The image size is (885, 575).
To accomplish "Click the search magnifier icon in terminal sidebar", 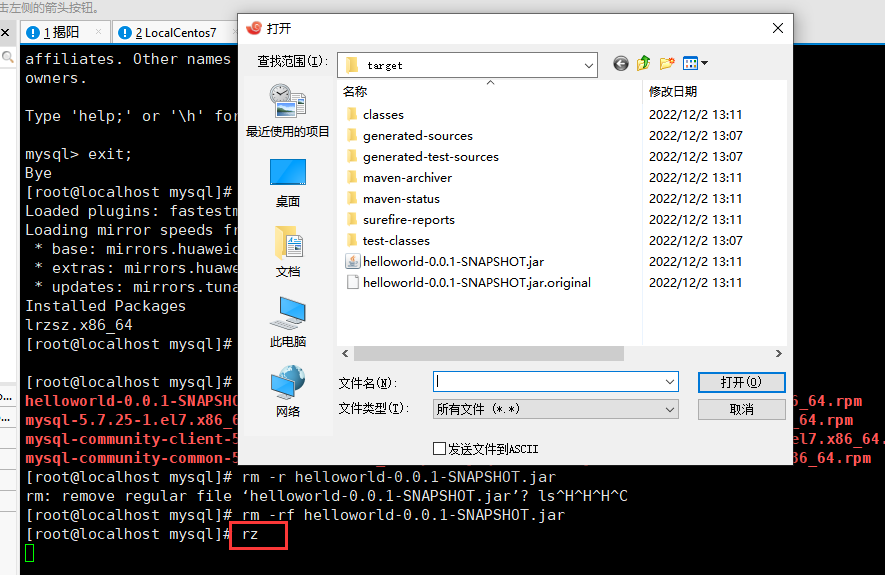I will pos(8,57).
